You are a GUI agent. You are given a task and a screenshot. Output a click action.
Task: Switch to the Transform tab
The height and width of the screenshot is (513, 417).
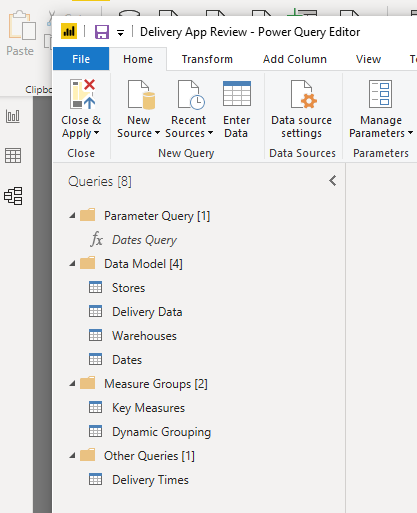207,59
